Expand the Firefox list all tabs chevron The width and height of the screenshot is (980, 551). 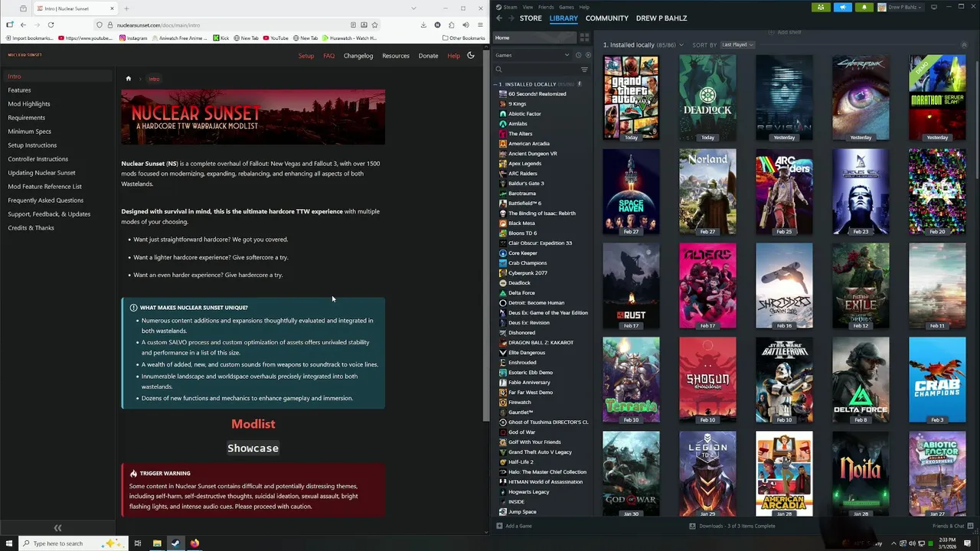pyautogui.click(x=413, y=8)
